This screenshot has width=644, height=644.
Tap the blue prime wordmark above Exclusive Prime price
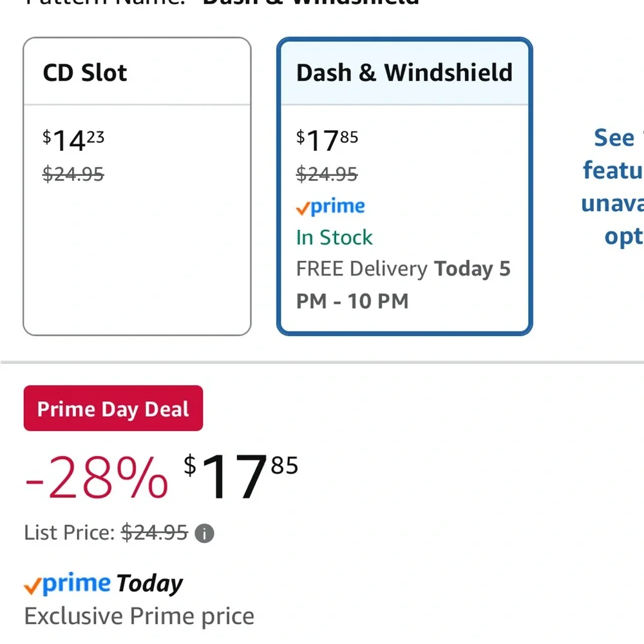point(77,583)
